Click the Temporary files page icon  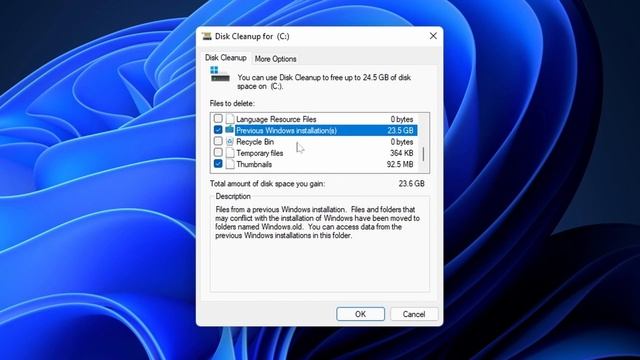pyautogui.click(x=230, y=153)
